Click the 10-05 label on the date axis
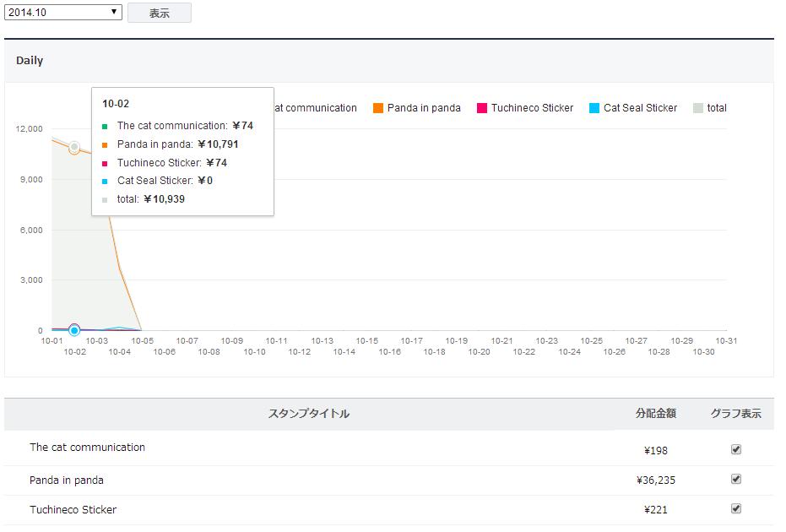The width and height of the screenshot is (786, 532). coord(143,341)
